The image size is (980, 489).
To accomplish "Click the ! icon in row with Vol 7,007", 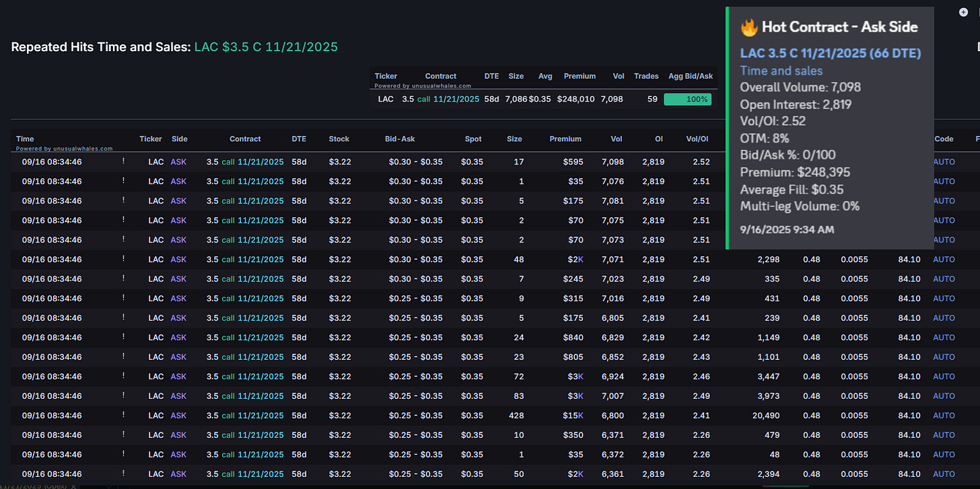I will point(123,396).
